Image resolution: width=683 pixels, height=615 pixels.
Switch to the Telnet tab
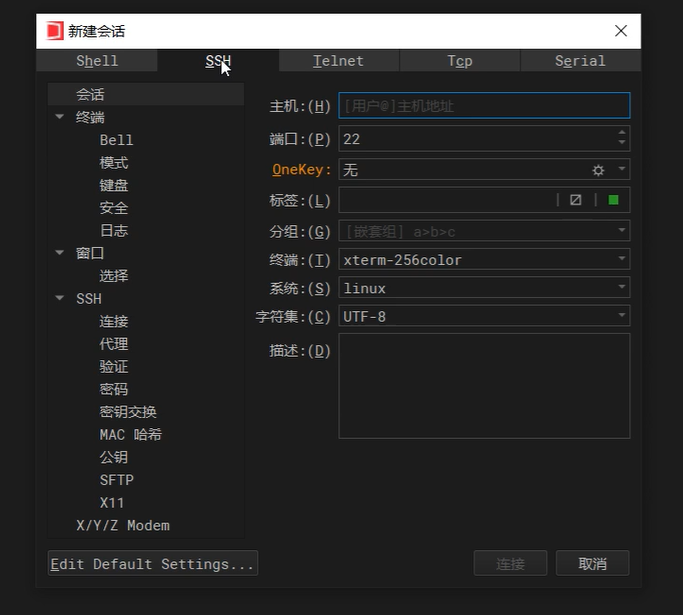click(x=339, y=61)
